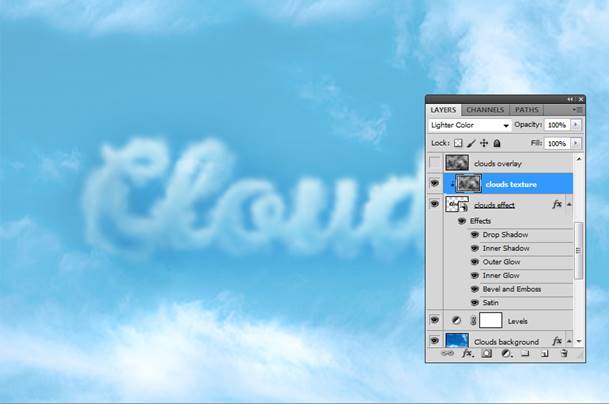Click the Fill 100% field

point(557,143)
